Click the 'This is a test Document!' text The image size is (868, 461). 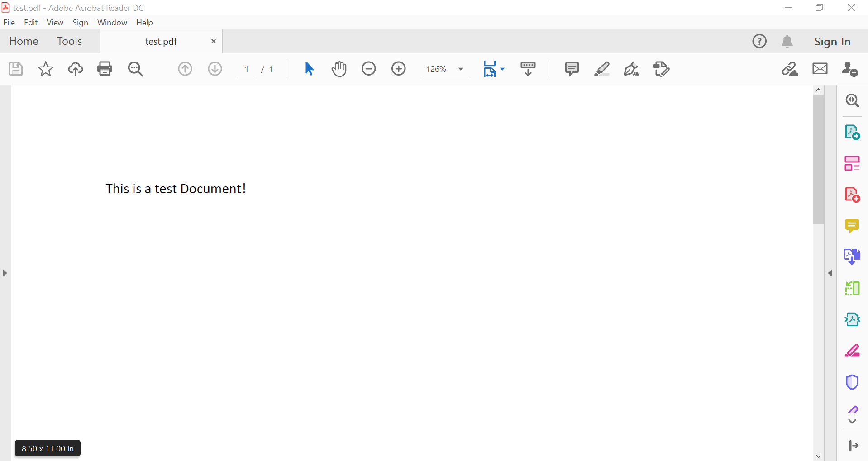[x=176, y=189]
